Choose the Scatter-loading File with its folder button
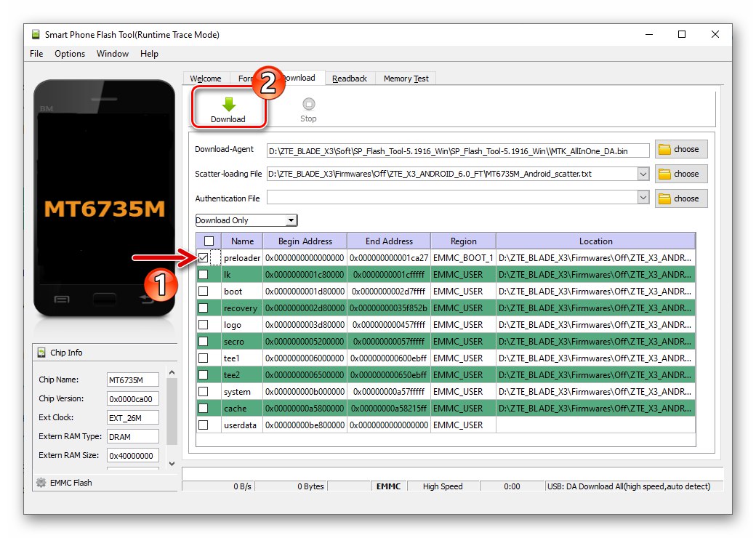 point(681,174)
